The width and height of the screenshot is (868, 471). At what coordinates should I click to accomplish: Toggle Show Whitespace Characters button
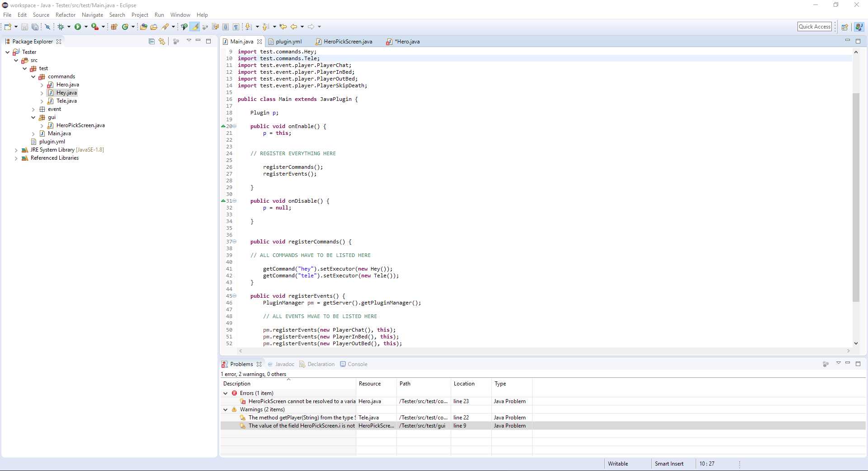236,27
